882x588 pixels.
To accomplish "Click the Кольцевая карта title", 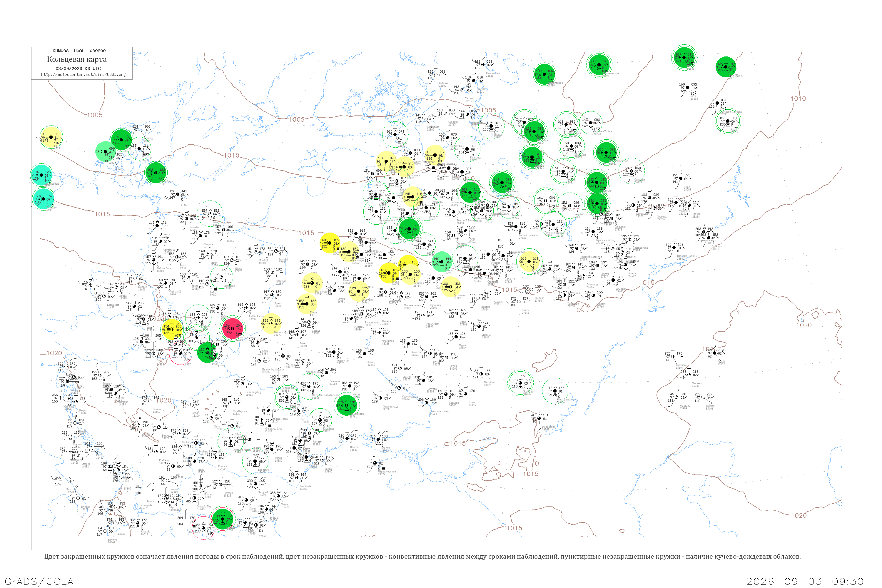I will [77, 59].
